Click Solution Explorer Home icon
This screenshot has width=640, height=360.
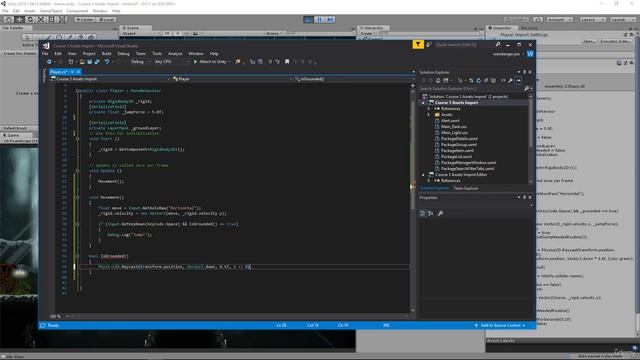pyautogui.click(x=438, y=81)
